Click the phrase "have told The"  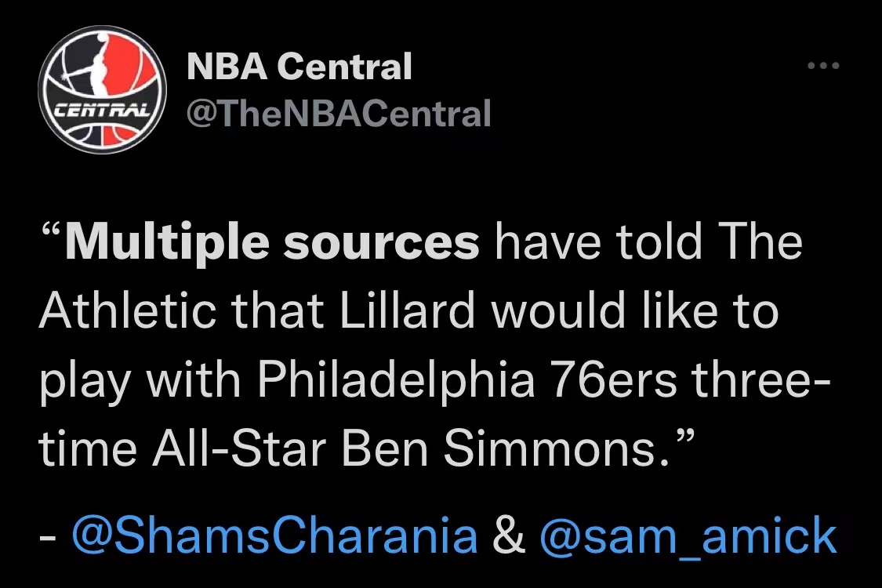click(648, 242)
